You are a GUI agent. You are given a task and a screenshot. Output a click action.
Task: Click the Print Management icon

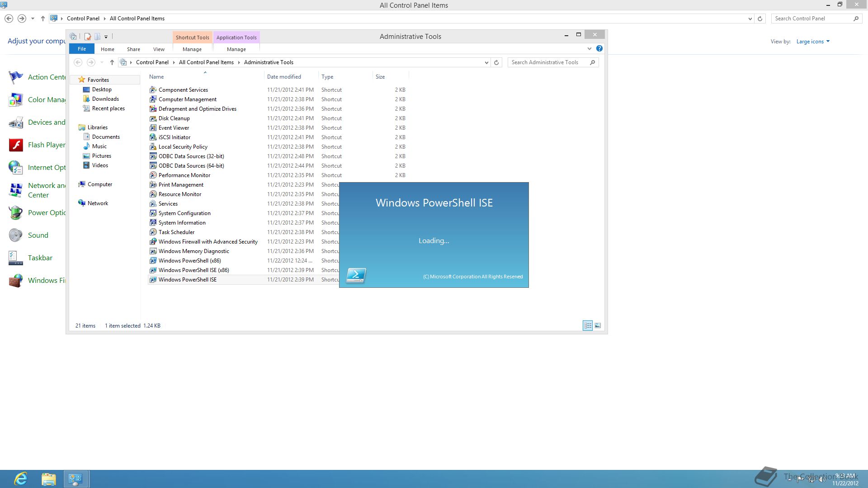pyautogui.click(x=153, y=185)
